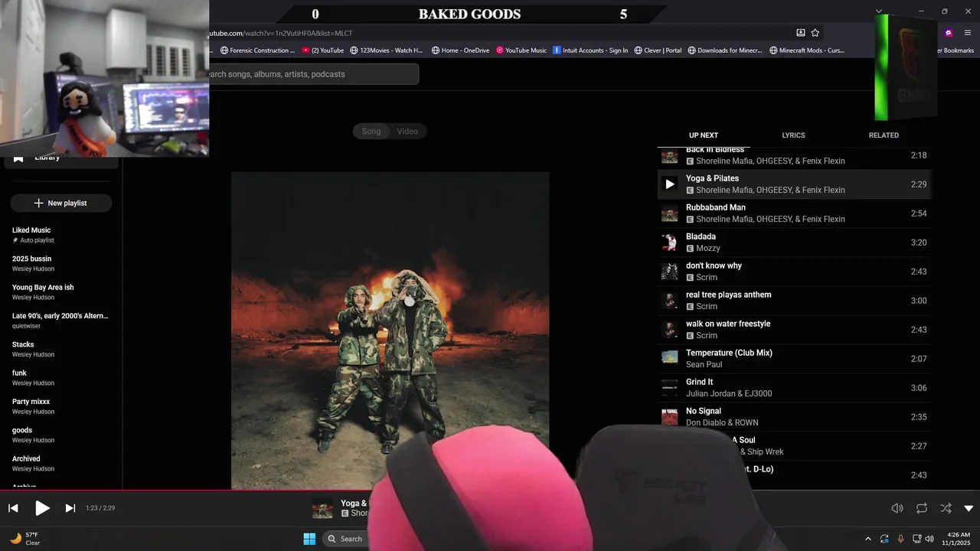Play Bladada by Mozzy thumbnail
Screen dimensions: 980x551
[x=670, y=243]
